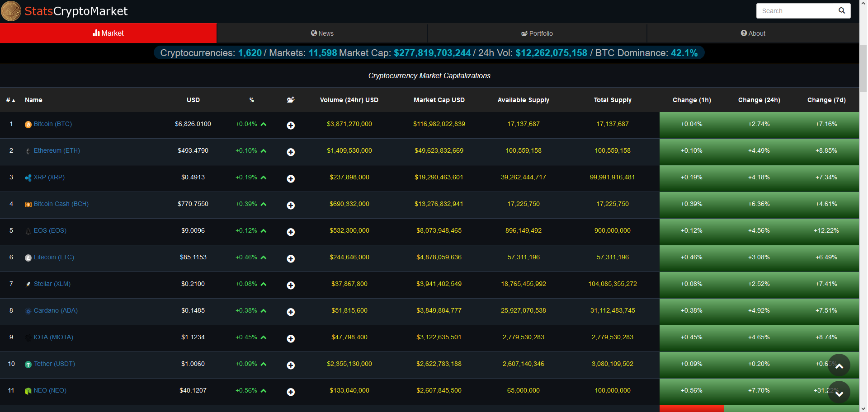Open the Cardano (ADA) link
The image size is (868, 412).
[x=56, y=310]
